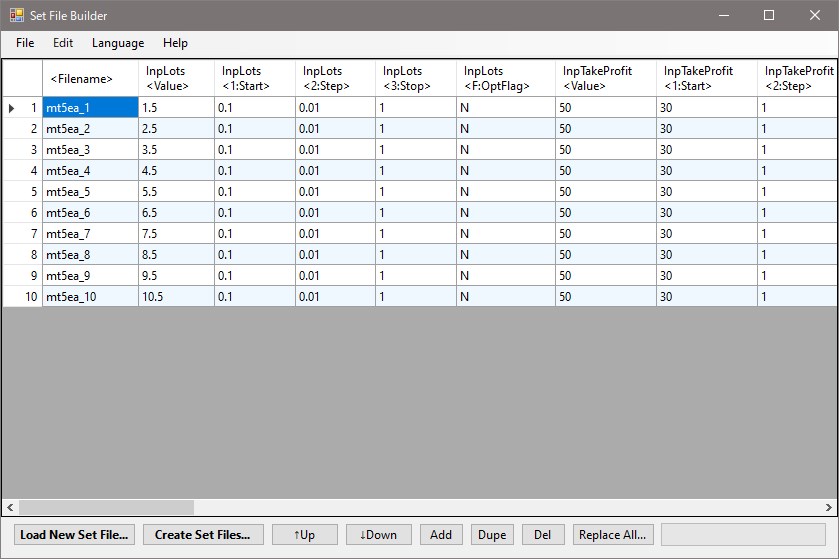Select row header number 10
This screenshot has height=559, width=839.
pos(22,296)
